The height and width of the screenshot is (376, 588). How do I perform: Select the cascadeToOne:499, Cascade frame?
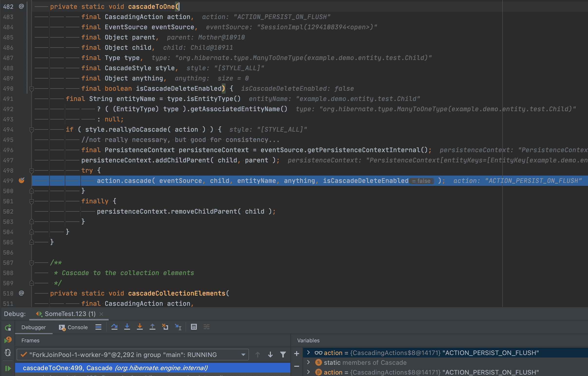click(153, 368)
